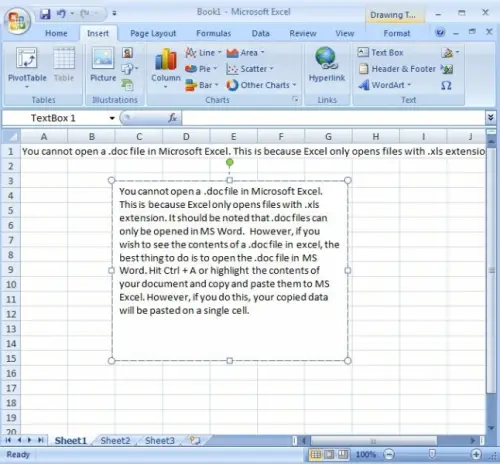Click the formula bar input field
The height and width of the screenshot is (464, 500).
click(x=333, y=118)
